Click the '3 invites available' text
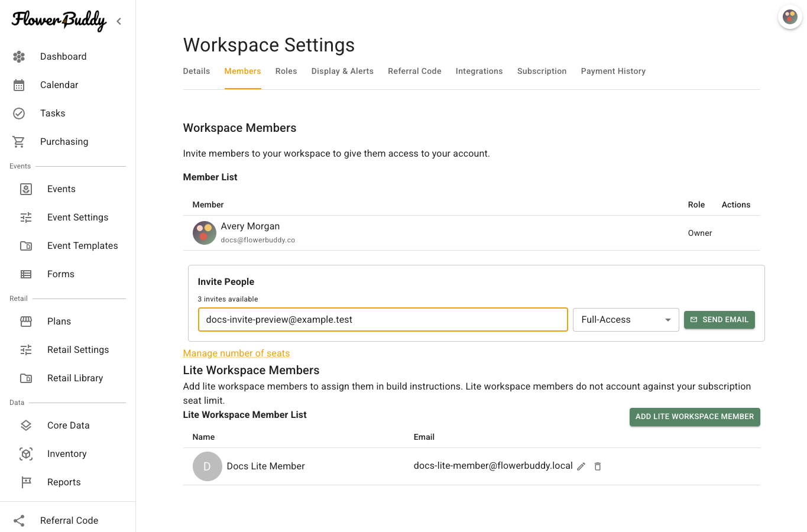 228,299
